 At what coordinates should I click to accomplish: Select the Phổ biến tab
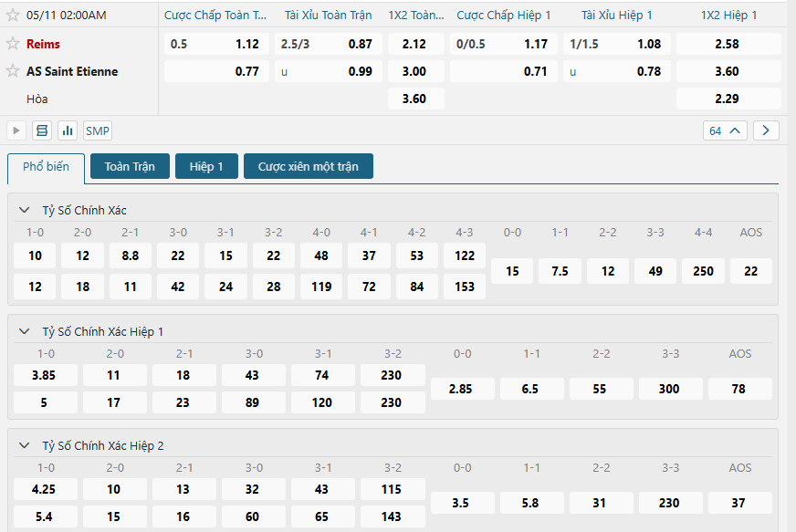[x=47, y=167]
